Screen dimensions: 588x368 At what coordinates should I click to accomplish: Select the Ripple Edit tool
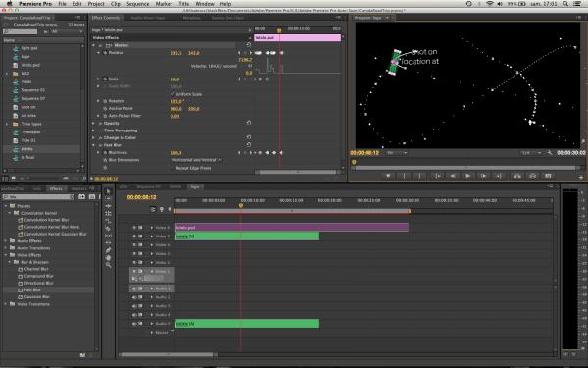108,206
